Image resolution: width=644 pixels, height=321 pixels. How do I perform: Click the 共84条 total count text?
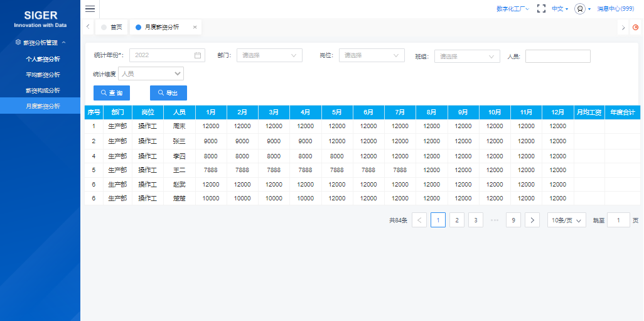click(398, 220)
